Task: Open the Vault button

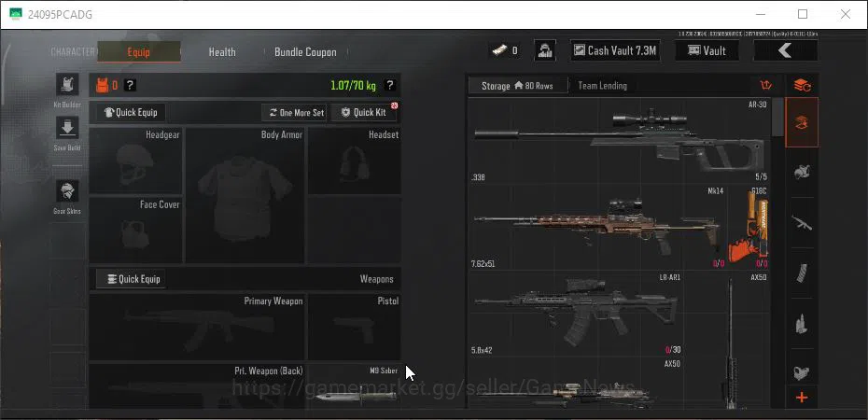Action: [707, 50]
